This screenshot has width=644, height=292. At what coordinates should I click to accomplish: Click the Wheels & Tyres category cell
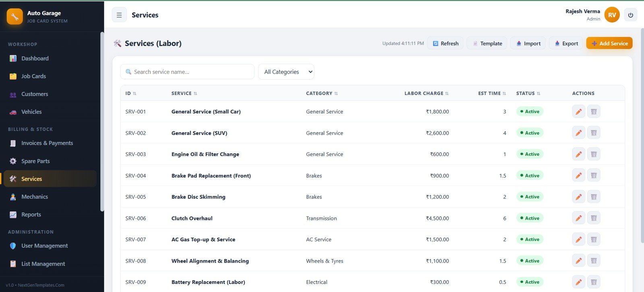coord(324,261)
